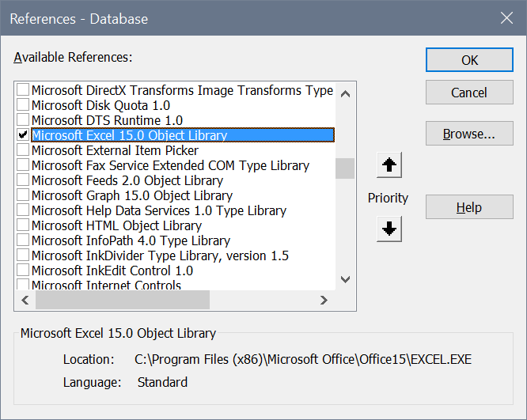
Task: Move reference down with Priority down arrow
Action: (x=389, y=229)
